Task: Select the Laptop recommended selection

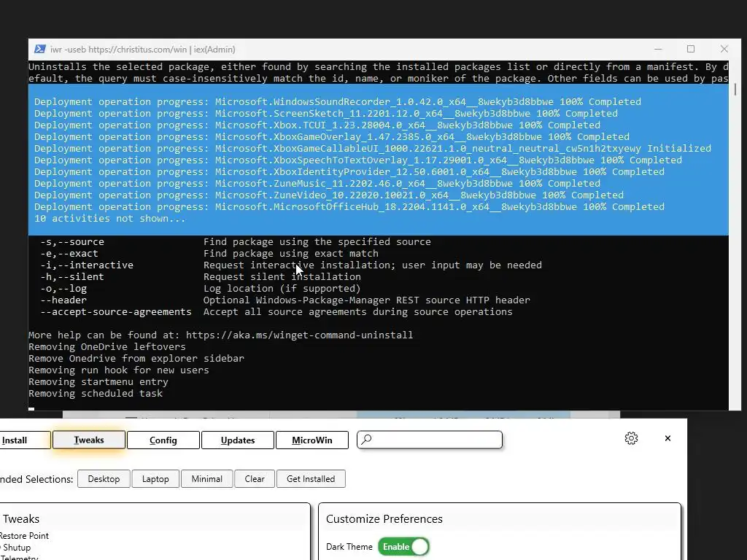Action: tap(155, 478)
